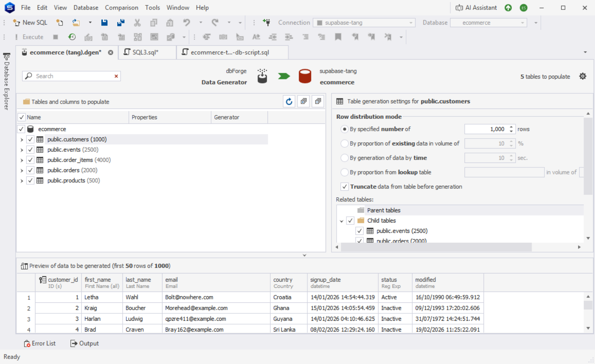595x364 pixels.
Task: Click the green ES account avatar
Action: coord(523,8)
